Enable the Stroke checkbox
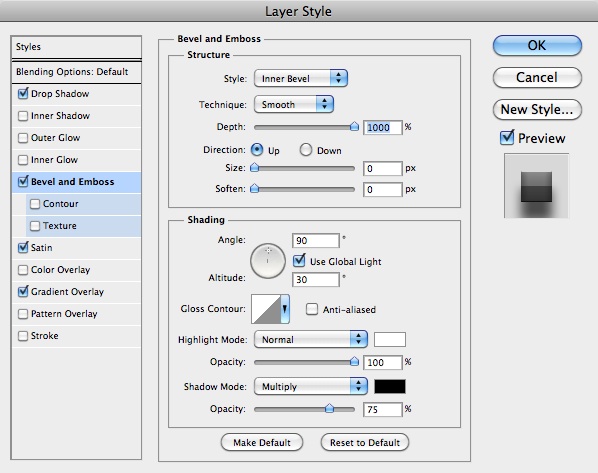Screen dimensions: 598x473 point(23,336)
